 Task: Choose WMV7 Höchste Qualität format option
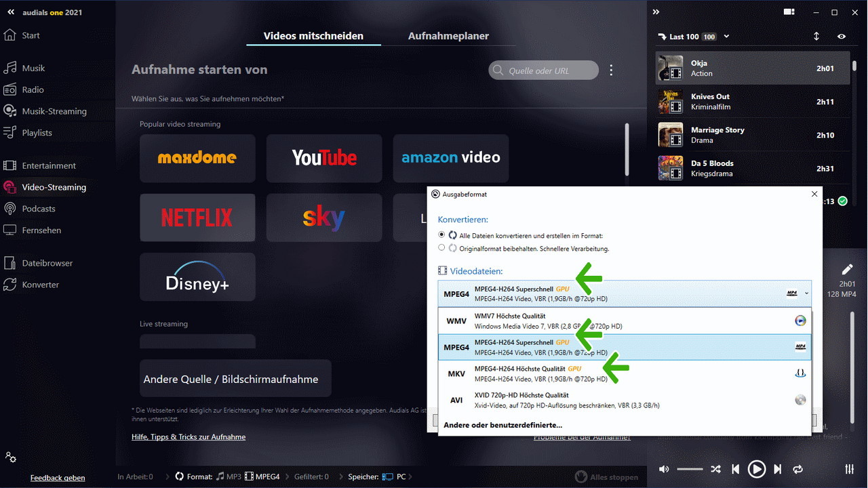[624, 321]
